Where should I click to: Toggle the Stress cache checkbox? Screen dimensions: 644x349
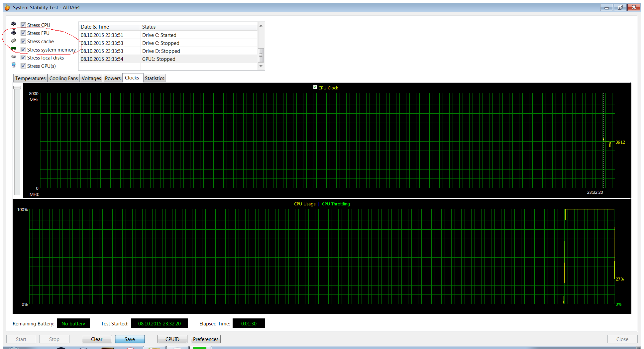pos(23,41)
